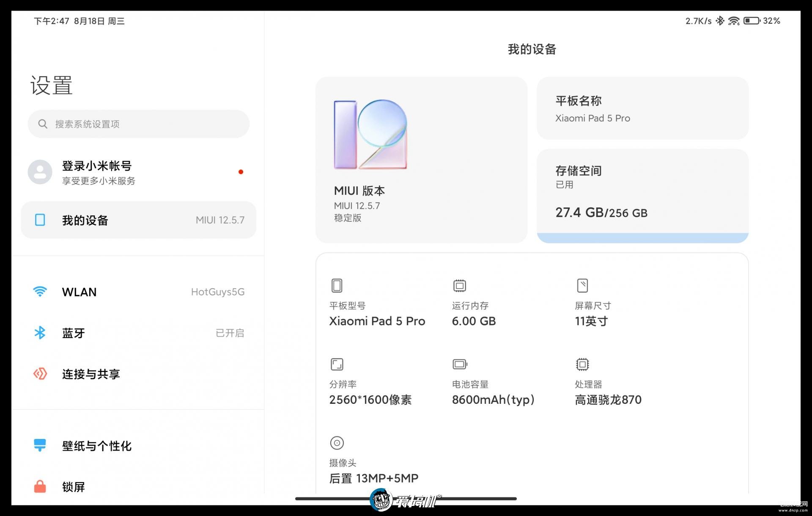
Task: Click the tablet icon beside 我的设备
Action: pyautogui.click(x=40, y=220)
